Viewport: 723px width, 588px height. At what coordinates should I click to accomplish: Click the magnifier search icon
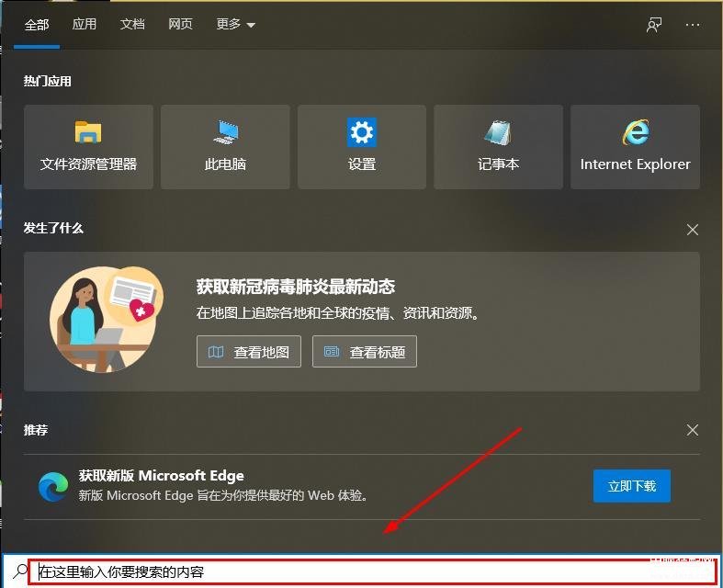click(20, 571)
